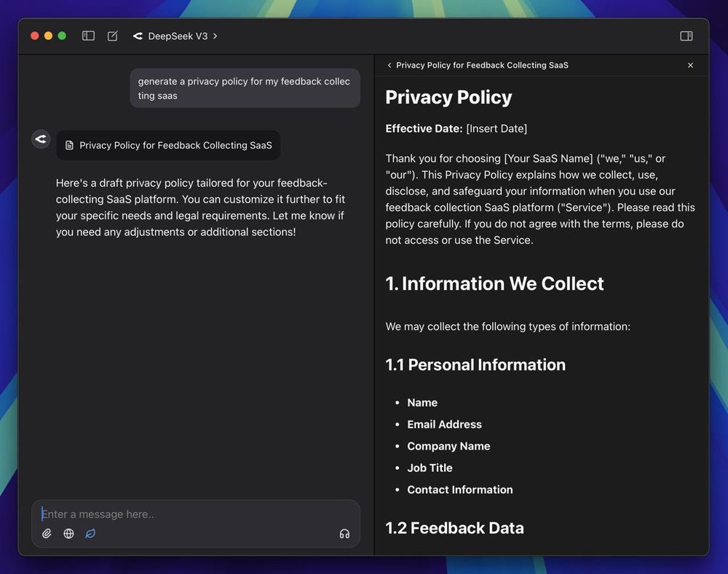Click the 'Contact Information' bullet item

[459, 490]
